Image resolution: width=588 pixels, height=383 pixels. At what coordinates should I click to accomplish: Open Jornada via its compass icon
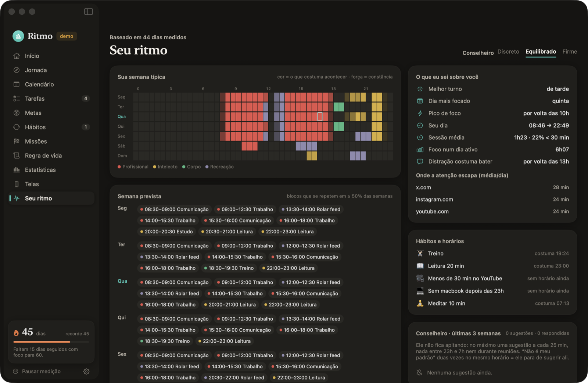tap(17, 70)
